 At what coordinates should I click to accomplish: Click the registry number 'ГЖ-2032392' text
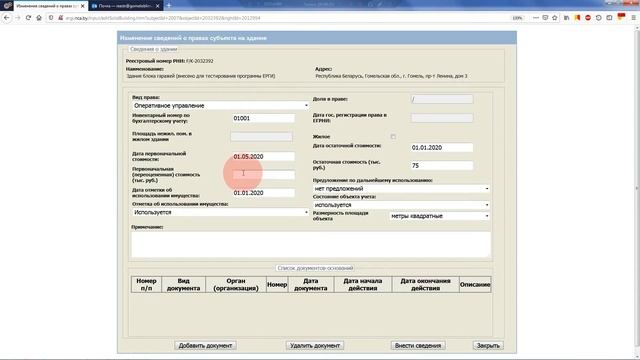click(x=200, y=61)
